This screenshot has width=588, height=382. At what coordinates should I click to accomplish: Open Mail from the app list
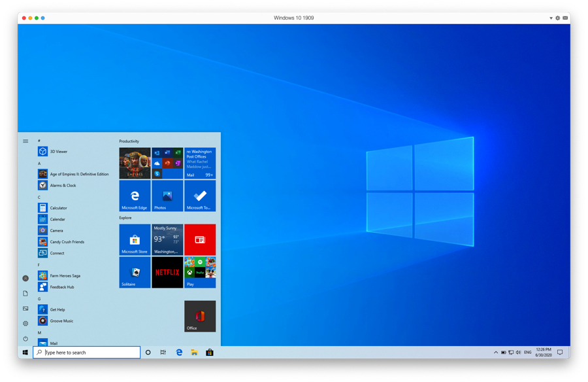pos(73,343)
